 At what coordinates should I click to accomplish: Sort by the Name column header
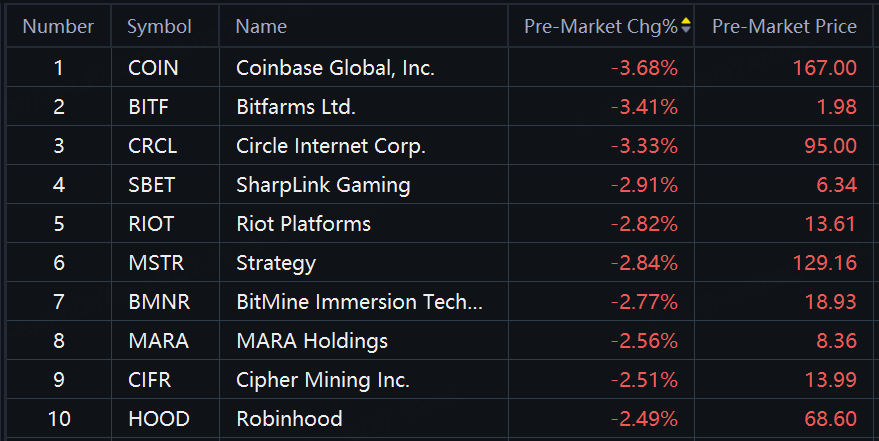[x=261, y=27]
